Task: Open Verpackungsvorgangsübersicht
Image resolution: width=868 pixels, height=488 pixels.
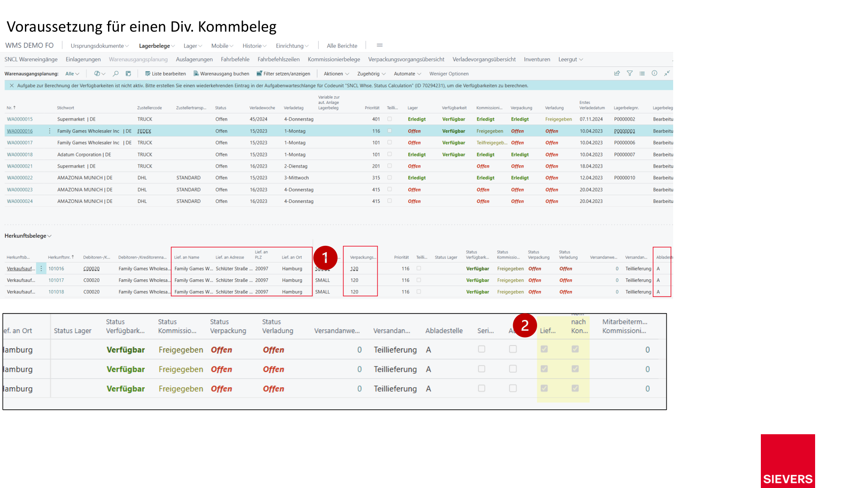Action: (x=406, y=59)
